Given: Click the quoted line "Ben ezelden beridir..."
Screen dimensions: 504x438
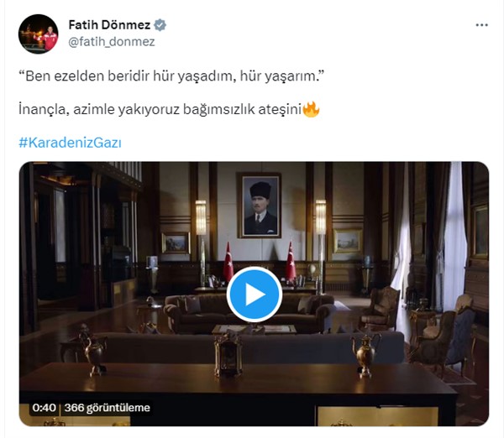Looking at the screenshot, I should point(171,76).
